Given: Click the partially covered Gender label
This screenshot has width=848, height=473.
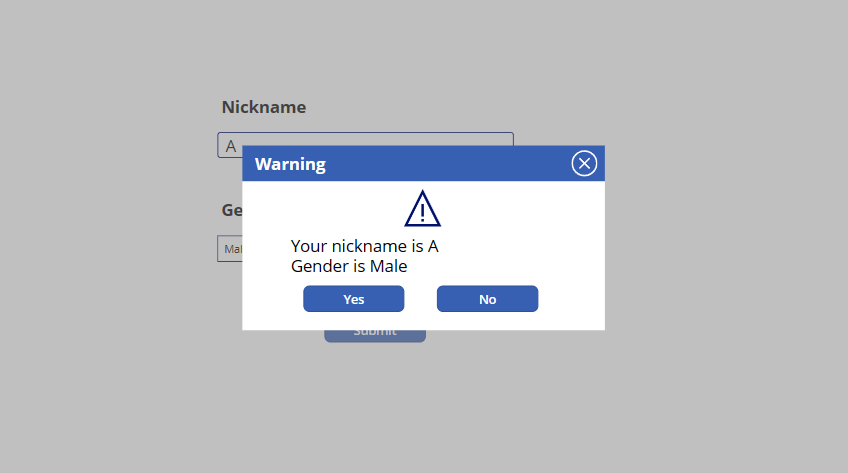Looking at the screenshot, I should click(231, 210).
